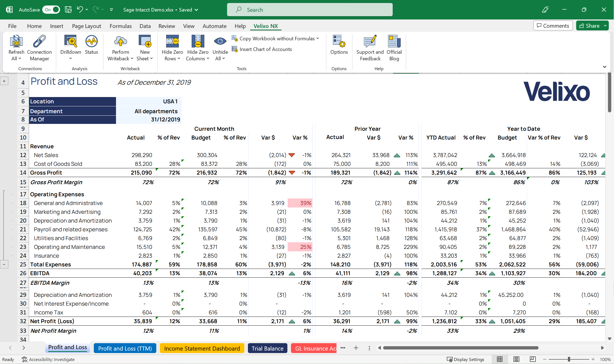The image size is (614, 364).
Task: Switch to Page Layout view
Action: (x=516, y=359)
